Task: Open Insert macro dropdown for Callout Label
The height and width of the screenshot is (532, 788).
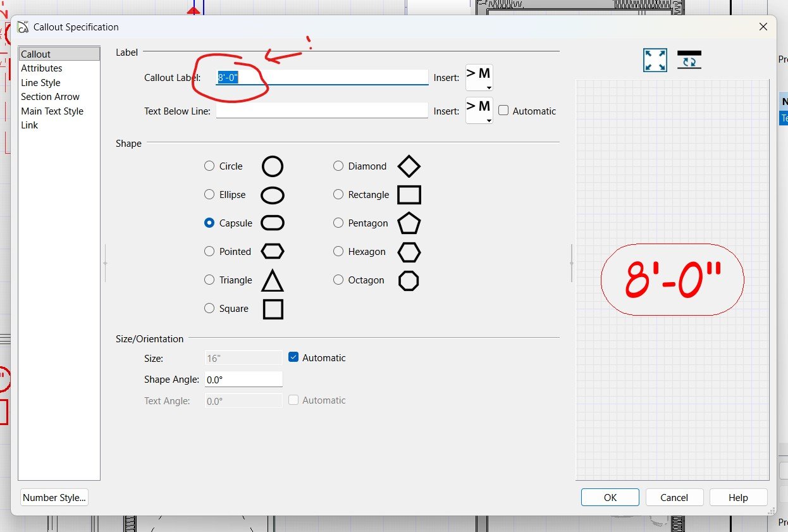Action: click(x=479, y=77)
